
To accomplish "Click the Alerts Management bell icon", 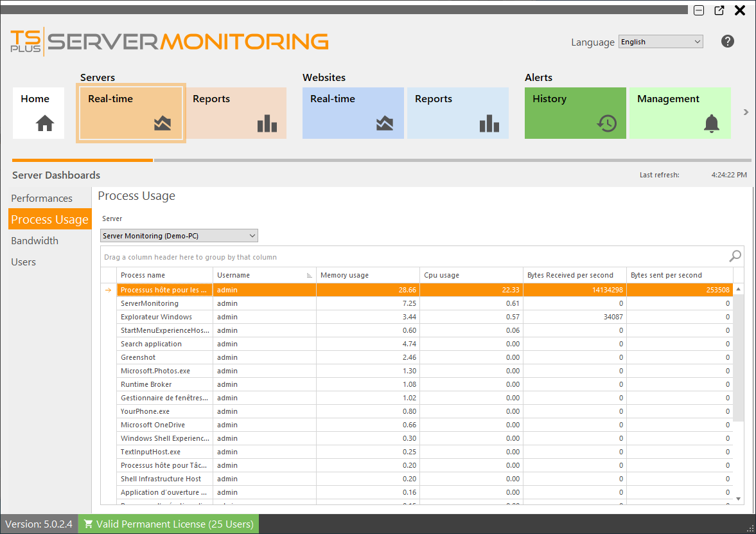I will coord(711,124).
